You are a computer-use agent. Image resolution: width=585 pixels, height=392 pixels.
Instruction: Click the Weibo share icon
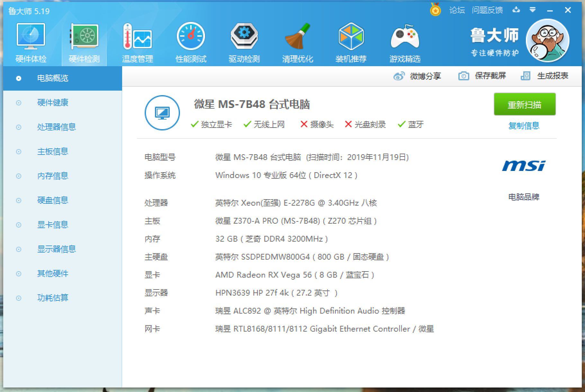coord(399,76)
